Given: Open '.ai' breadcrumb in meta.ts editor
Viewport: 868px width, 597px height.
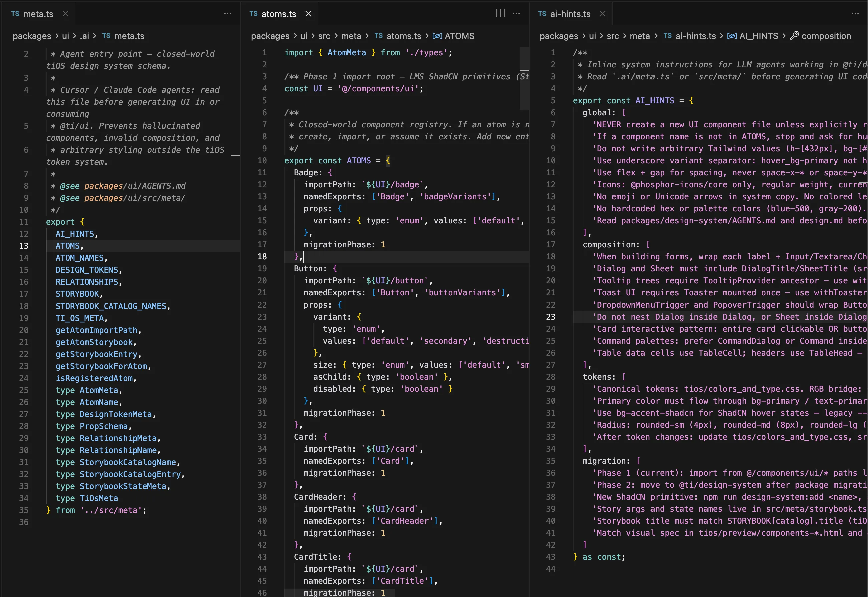Looking at the screenshot, I should point(84,36).
